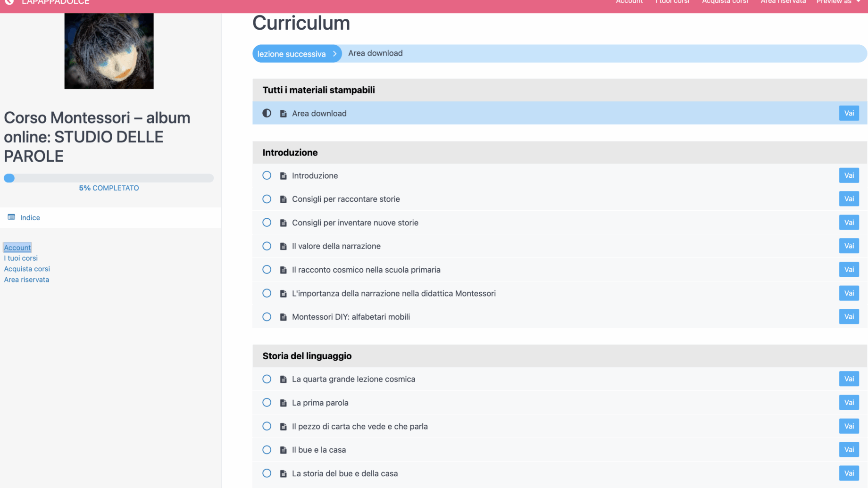Collapse the Storia del linguaggio section header
The height and width of the screenshot is (488, 868).
[x=559, y=356]
